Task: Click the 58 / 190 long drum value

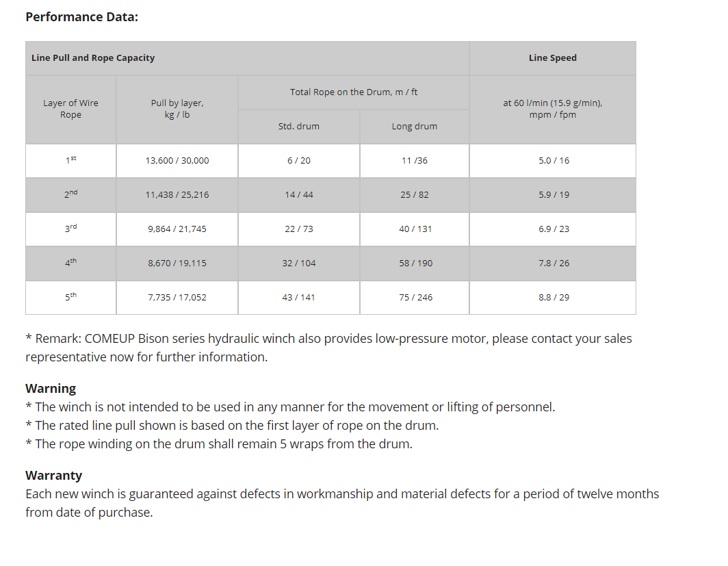Action: coord(415,263)
